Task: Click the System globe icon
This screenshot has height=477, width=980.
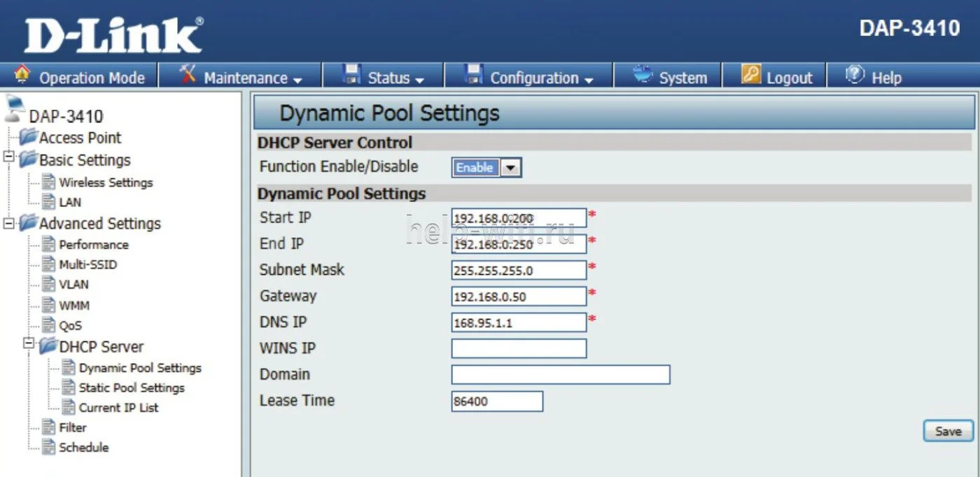Action: (x=643, y=74)
